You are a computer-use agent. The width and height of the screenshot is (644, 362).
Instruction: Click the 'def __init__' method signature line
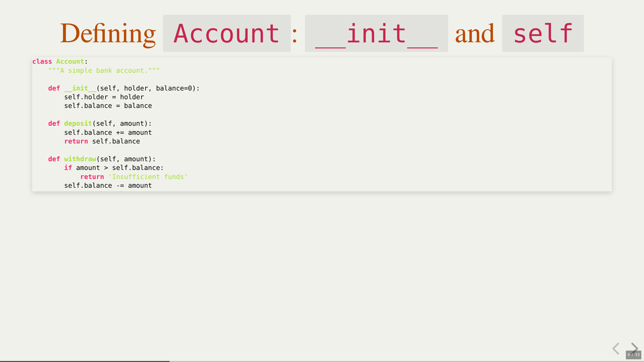point(124,88)
